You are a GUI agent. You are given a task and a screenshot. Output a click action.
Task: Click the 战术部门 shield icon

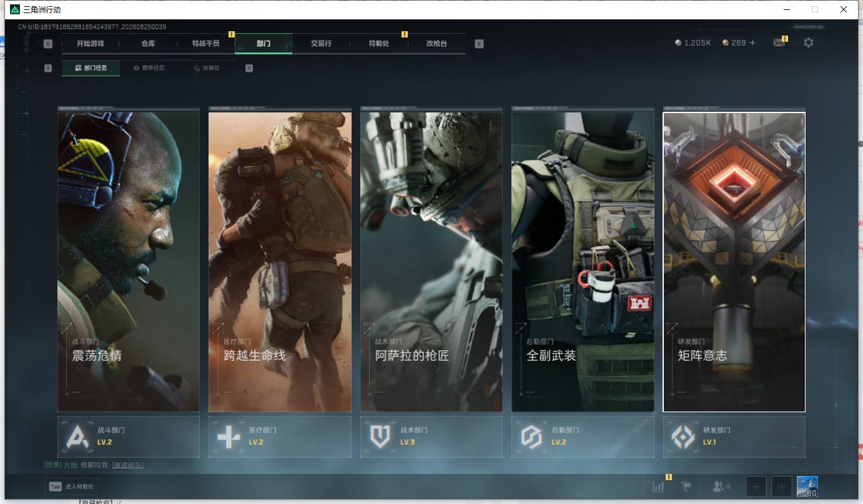(380, 437)
